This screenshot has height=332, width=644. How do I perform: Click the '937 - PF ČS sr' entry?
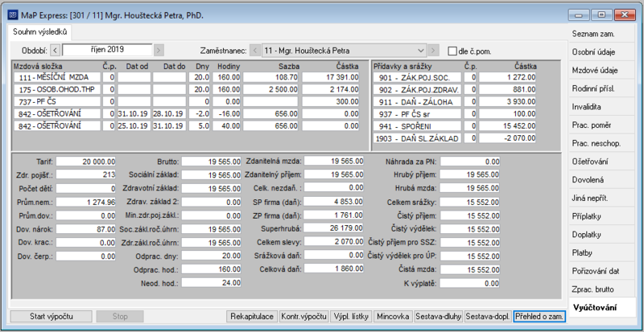point(417,113)
